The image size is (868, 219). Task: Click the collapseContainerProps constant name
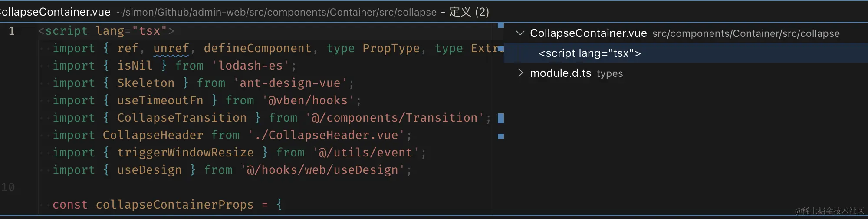(174, 205)
